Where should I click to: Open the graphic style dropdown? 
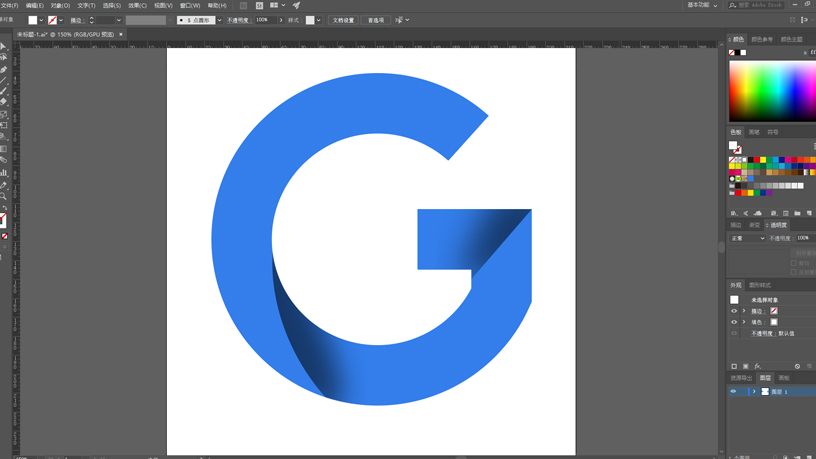318,20
